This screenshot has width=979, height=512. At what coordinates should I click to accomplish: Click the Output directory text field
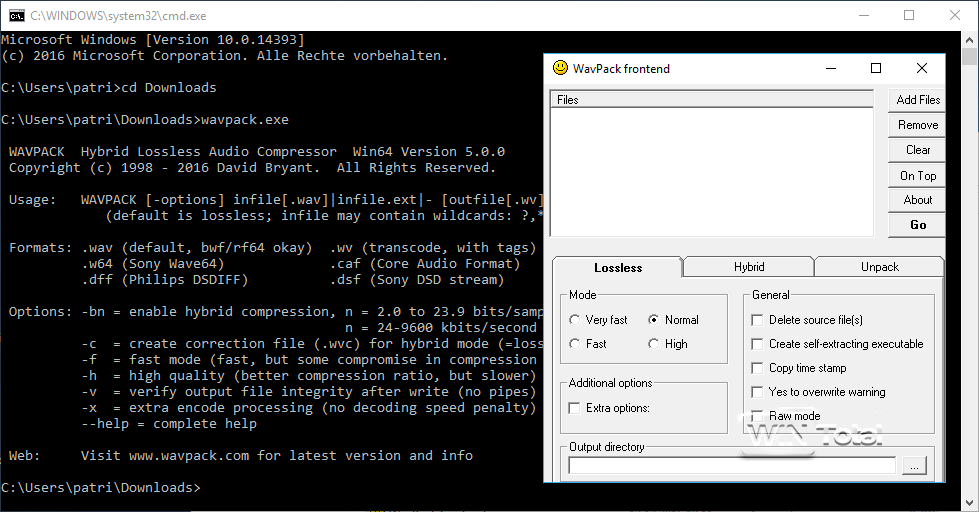point(732,465)
